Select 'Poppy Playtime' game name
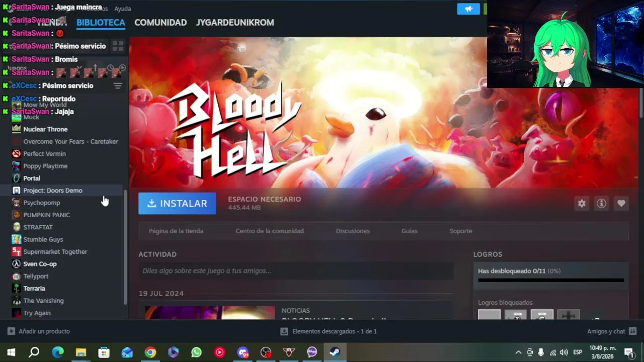 (x=45, y=166)
